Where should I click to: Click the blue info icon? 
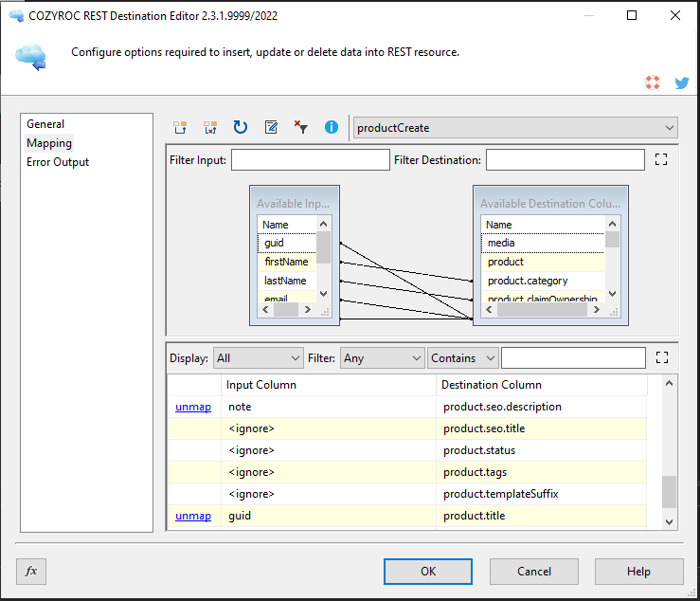tap(332, 127)
